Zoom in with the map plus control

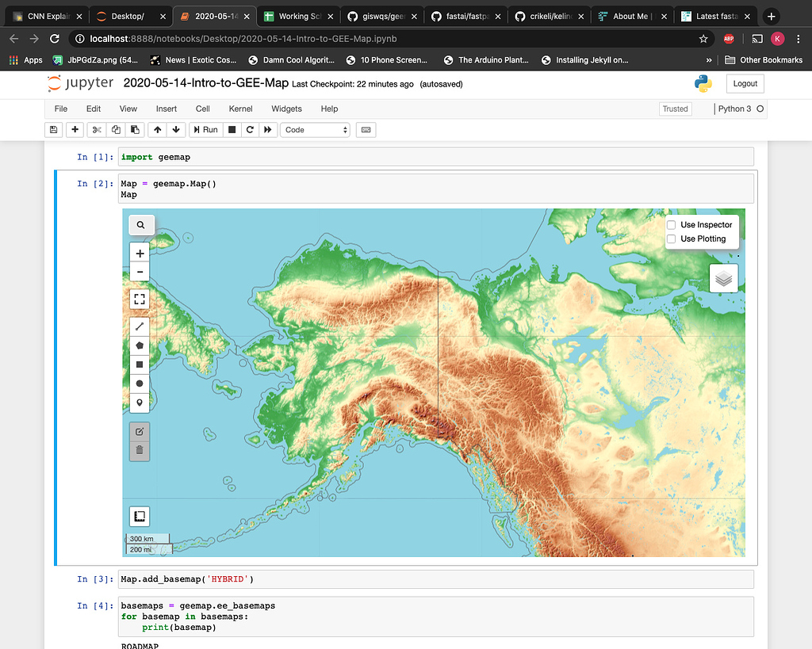click(x=140, y=253)
